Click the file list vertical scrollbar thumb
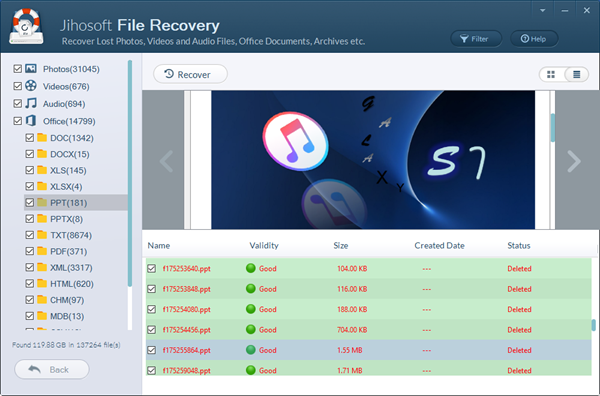 point(593,325)
